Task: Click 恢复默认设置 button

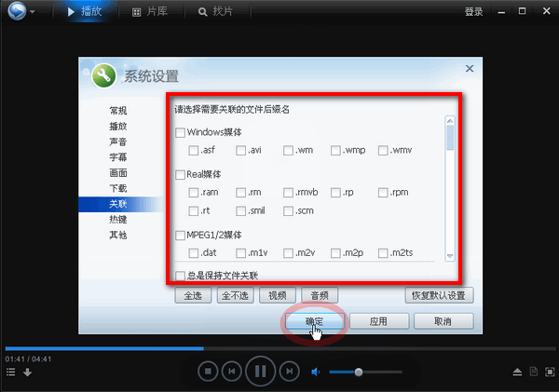Action: click(x=439, y=295)
